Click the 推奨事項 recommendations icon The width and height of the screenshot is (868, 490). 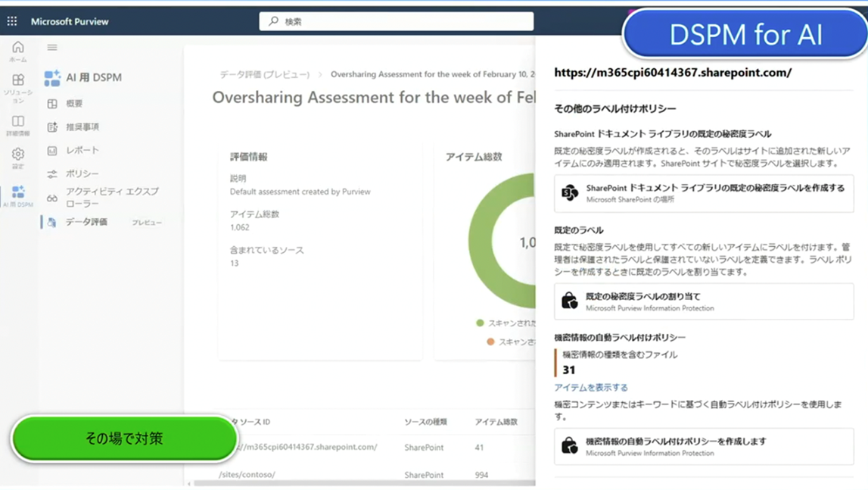(x=52, y=127)
